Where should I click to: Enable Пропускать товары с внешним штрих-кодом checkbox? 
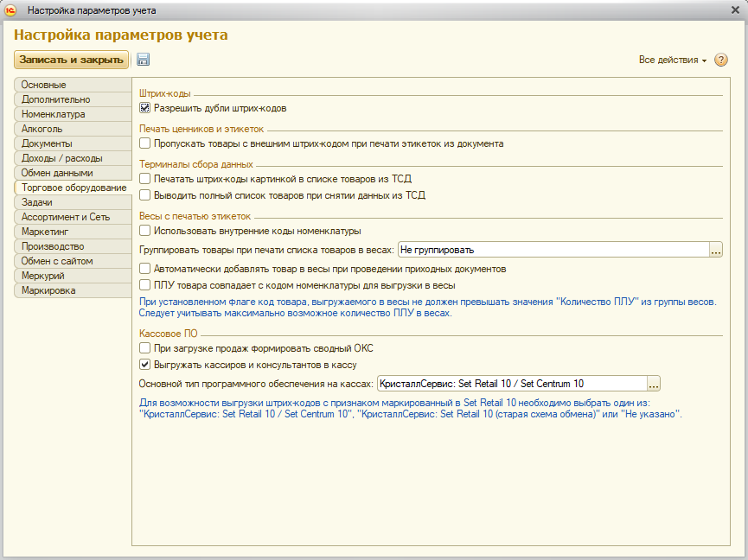tap(145, 143)
